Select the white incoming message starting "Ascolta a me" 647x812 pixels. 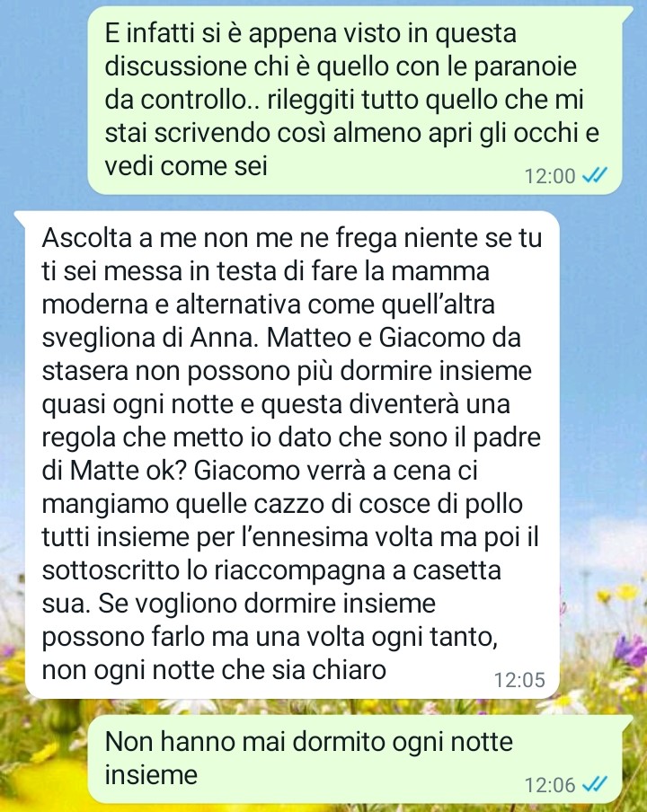coord(287,455)
